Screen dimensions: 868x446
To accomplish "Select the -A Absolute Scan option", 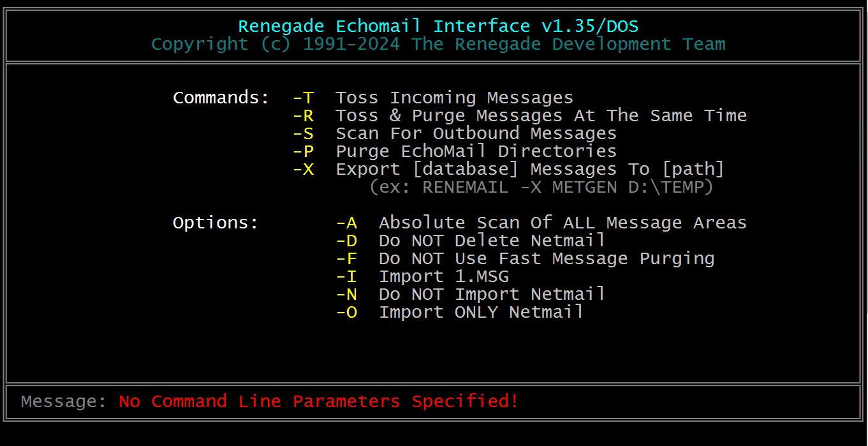I will tap(541, 223).
